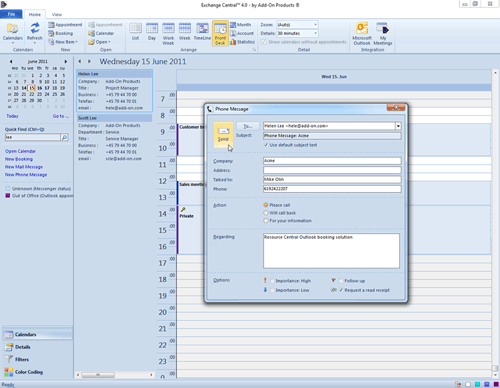Screen dimensions: 500x388
Task: Click the Out of Office purple swatch
Action: (8, 196)
